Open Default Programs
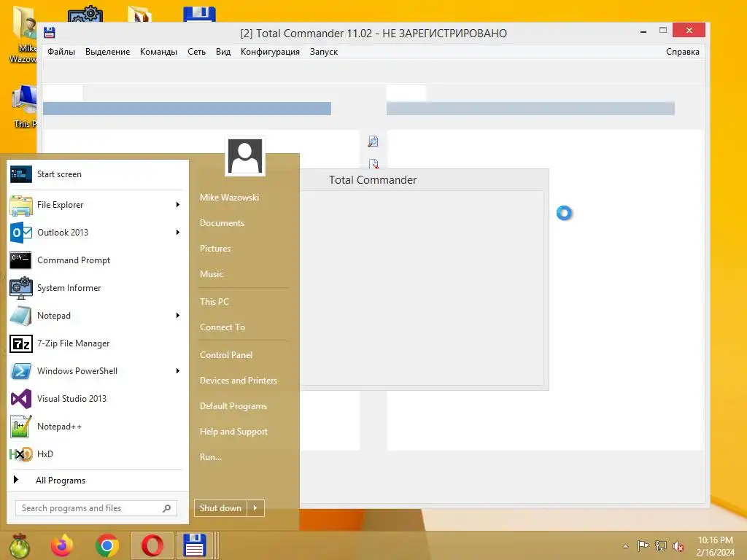Viewport: 747px width, 560px height. click(x=233, y=406)
